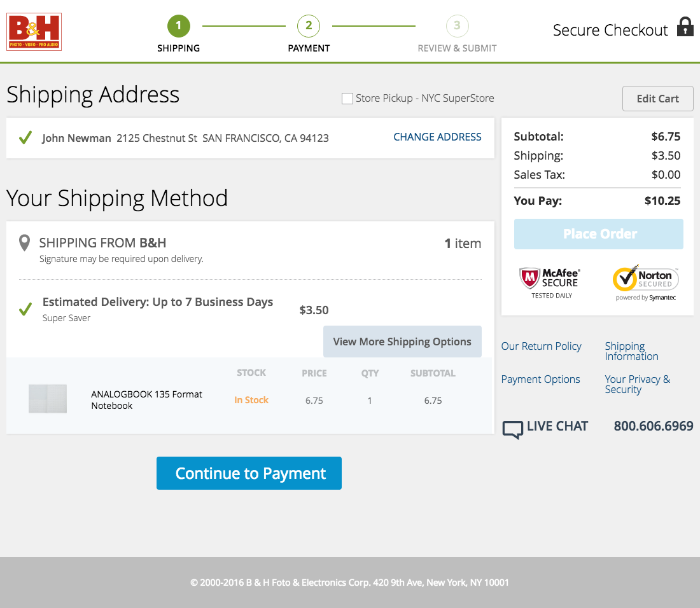Click the Place Order button

point(598,233)
